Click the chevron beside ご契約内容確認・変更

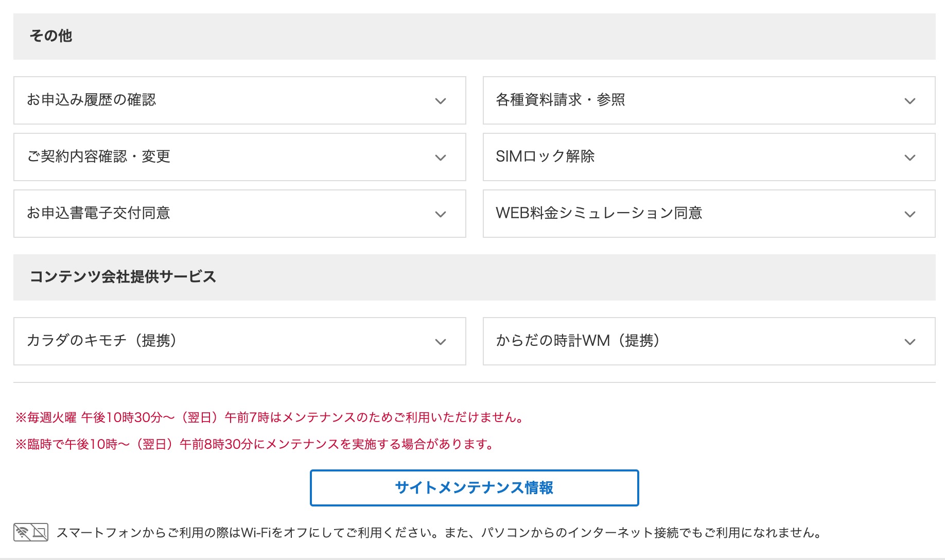pyautogui.click(x=440, y=157)
